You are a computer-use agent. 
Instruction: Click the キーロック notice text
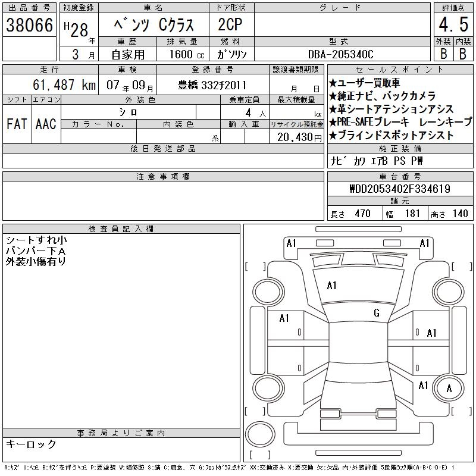32,444
